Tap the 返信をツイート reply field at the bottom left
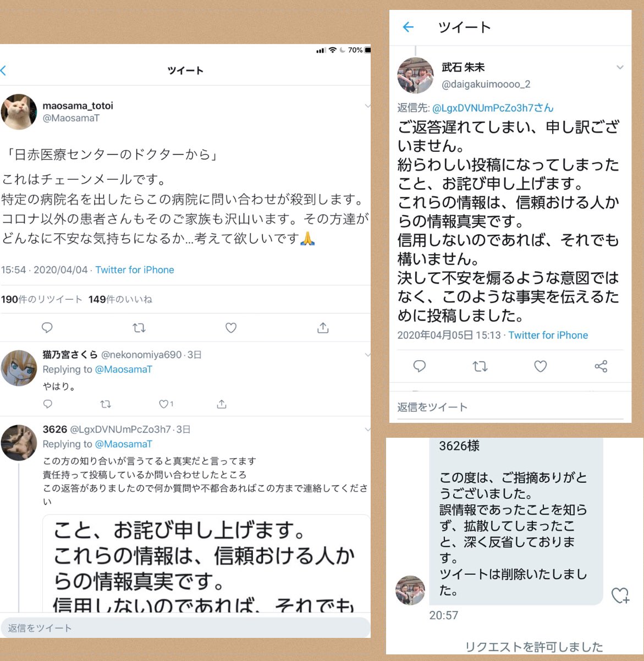This screenshot has height=661, width=644. [185, 628]
